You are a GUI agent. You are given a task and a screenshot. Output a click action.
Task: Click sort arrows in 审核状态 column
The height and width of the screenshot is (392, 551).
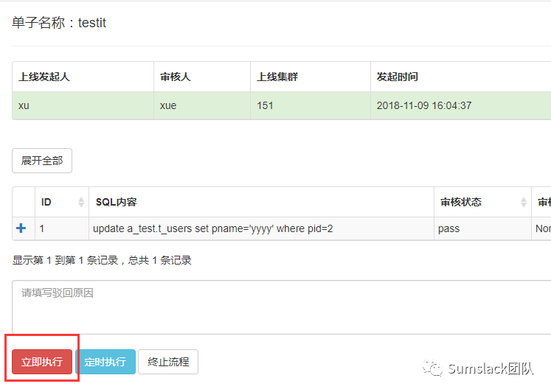524,203
